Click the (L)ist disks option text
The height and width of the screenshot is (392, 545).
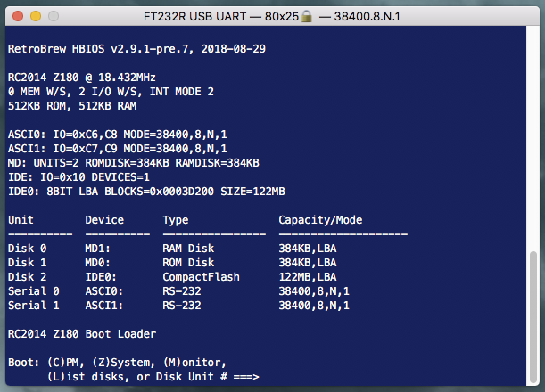coord(85,378)
